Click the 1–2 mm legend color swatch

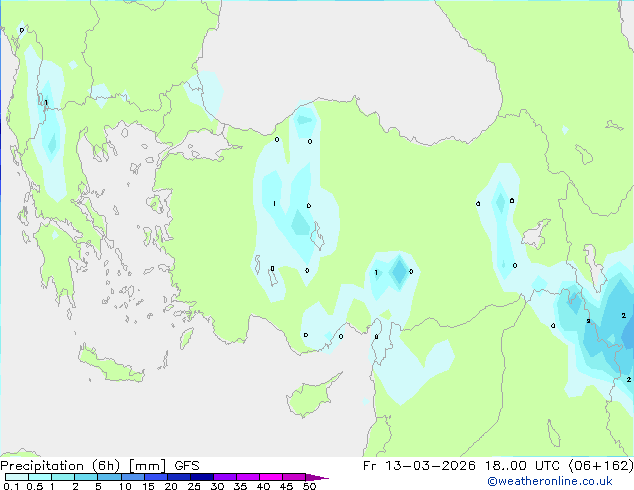point(63,477)
